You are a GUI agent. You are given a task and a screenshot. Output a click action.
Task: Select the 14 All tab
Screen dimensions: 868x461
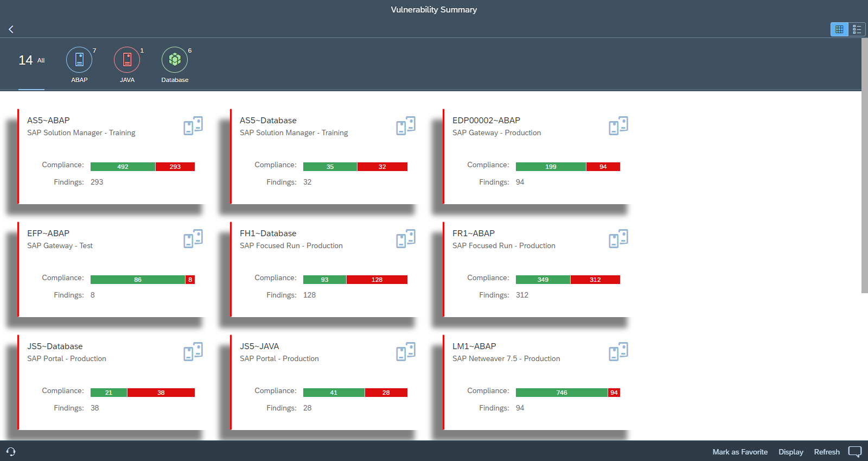click(x=31, y=60)
